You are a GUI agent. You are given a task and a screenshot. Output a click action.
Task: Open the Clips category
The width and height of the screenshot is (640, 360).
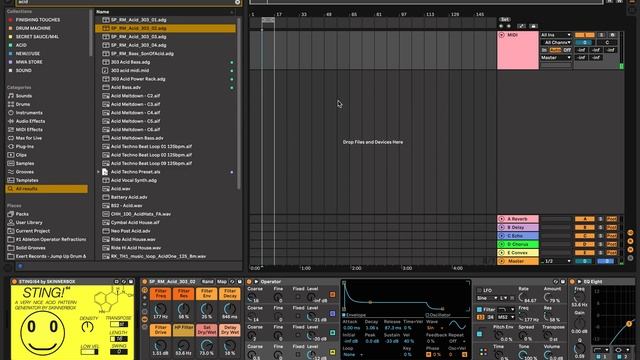(x=21, y=155)
